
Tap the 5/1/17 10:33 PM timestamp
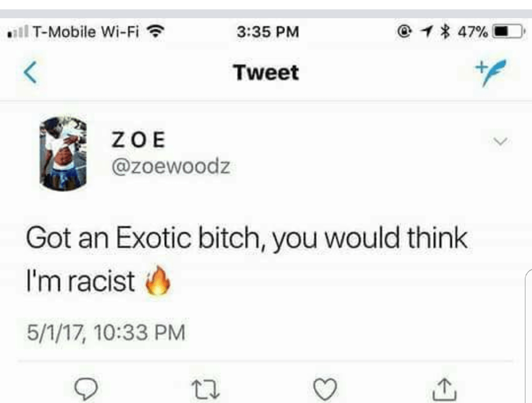pos(106,332)
